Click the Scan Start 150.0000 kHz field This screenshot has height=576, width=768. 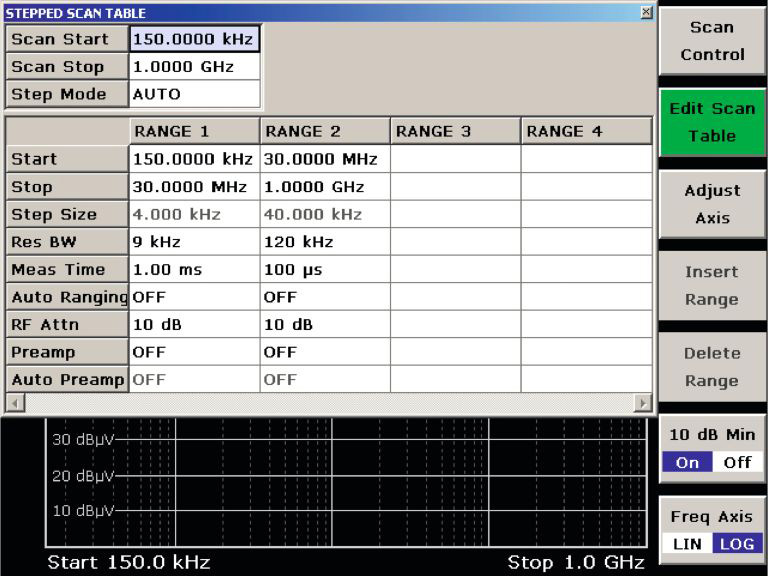(x=194, y=39)
